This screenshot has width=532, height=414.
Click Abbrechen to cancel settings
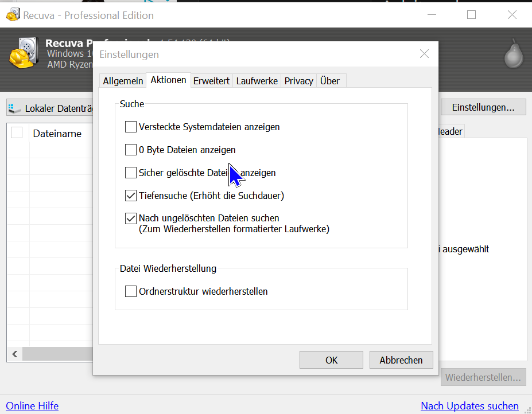click(401, 360)
